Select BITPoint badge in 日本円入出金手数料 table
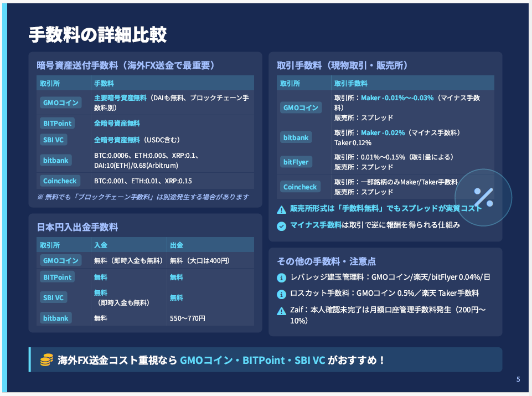The image size is (532, 396). click(x=58, y=277)
